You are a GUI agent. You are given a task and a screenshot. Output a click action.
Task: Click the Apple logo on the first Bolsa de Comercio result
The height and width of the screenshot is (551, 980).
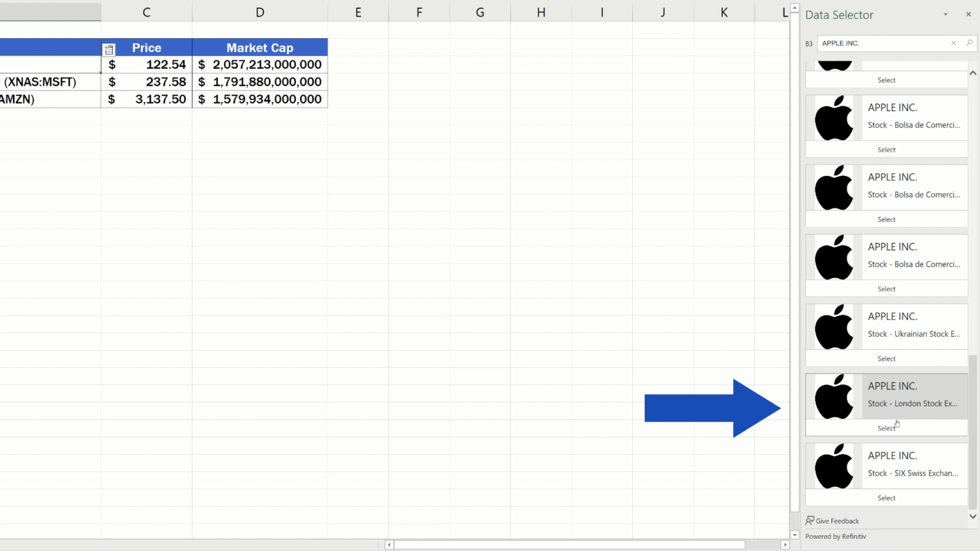[x=833, y=118]
